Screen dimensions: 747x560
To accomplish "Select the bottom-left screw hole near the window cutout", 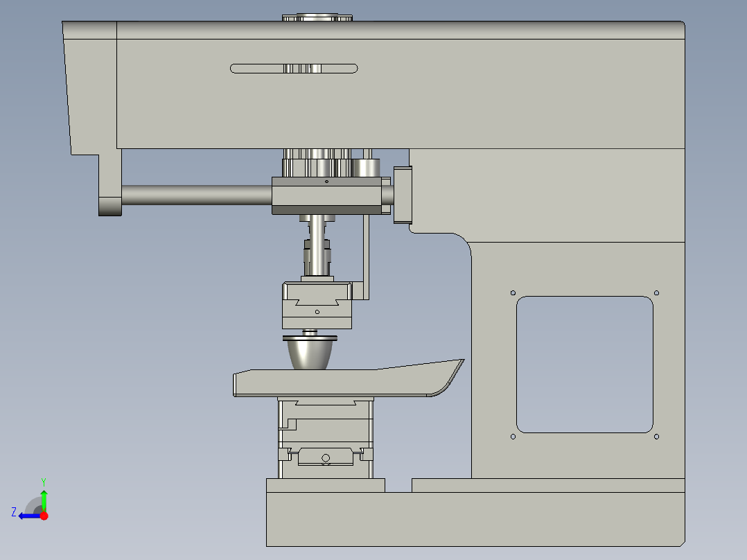I will coord(513,437).
